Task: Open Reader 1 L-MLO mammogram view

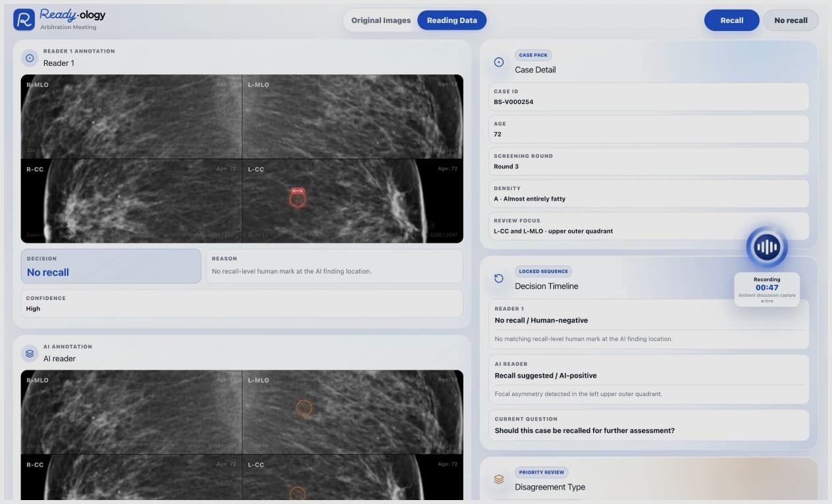Action: tap(353, 116)
